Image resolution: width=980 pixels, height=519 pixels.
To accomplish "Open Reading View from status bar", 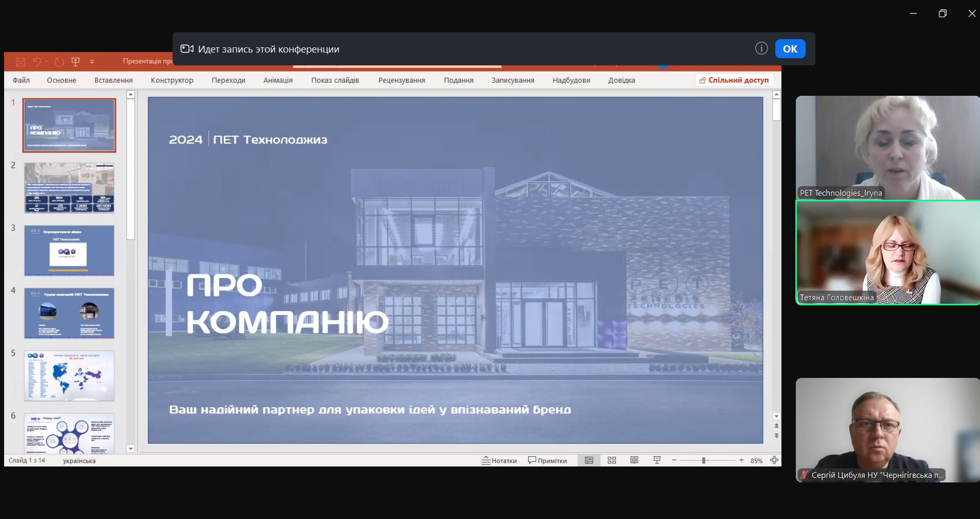I will (x=634, y=460).
